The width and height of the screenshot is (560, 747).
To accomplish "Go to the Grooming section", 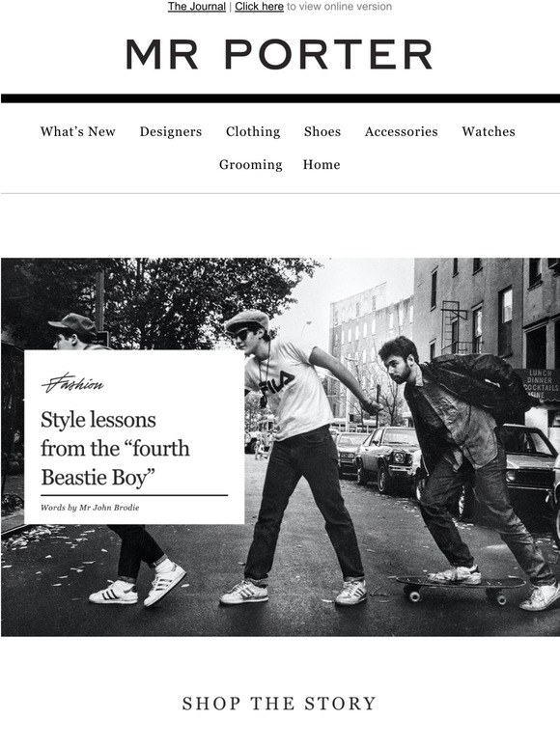I will [x=251, y=165].
